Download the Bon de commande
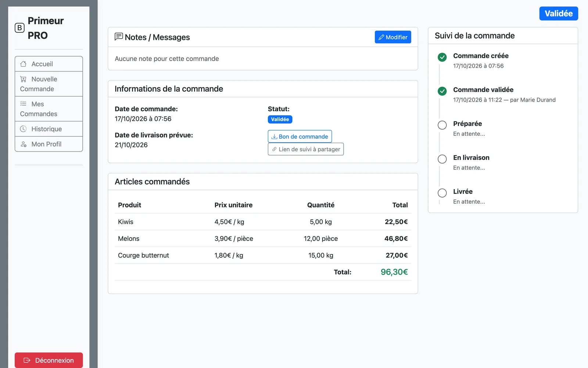Image resolution: width=588 pixels, height=368 pixels. [x=300, y=137]
